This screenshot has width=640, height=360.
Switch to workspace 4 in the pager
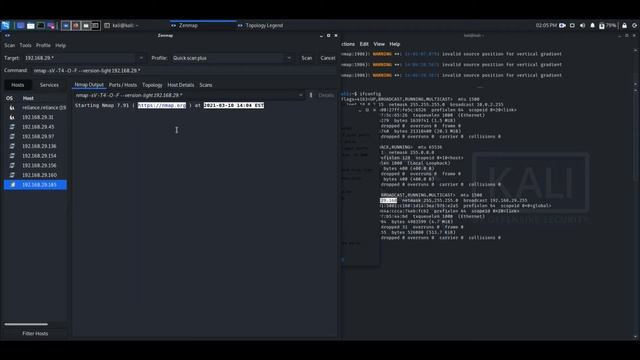(x=96, y=25)
